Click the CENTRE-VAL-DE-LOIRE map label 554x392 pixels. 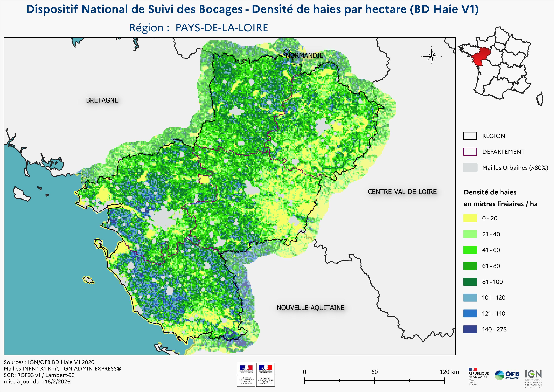(x=402, y=192)
